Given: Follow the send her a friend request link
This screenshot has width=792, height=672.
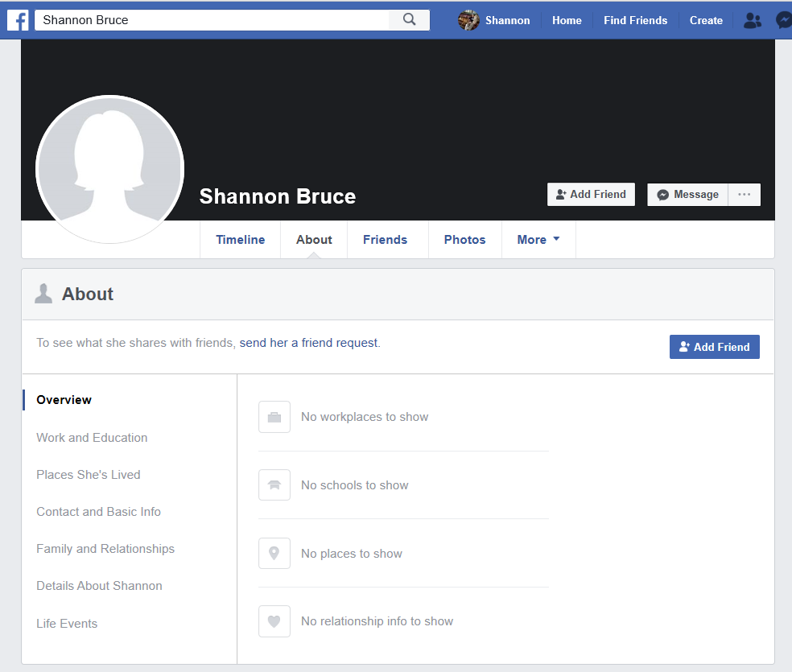Looking at the screenshot, I should 309,342.
